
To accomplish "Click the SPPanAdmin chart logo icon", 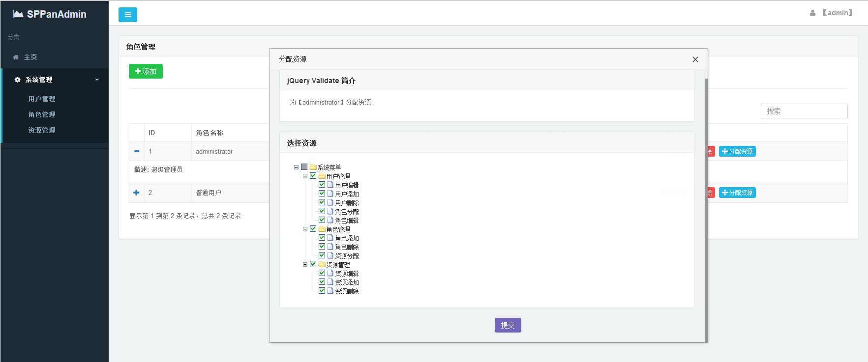I will (x=18, y=14).
